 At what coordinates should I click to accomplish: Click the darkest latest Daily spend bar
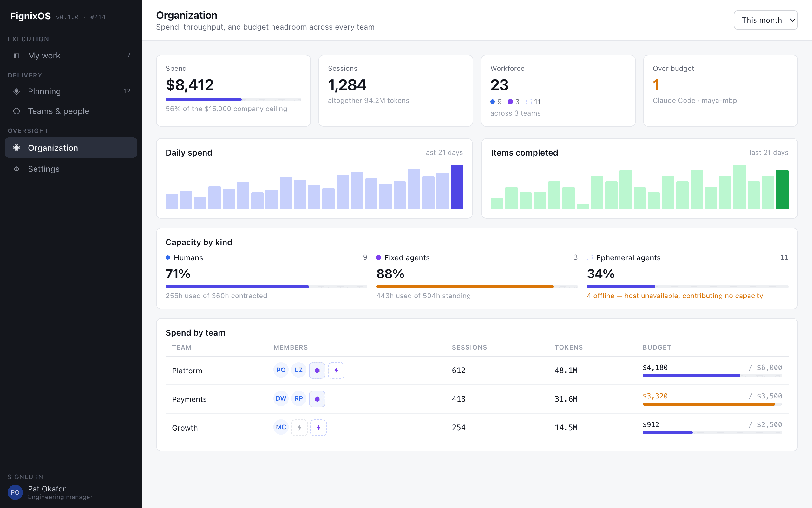pos(457,187)
